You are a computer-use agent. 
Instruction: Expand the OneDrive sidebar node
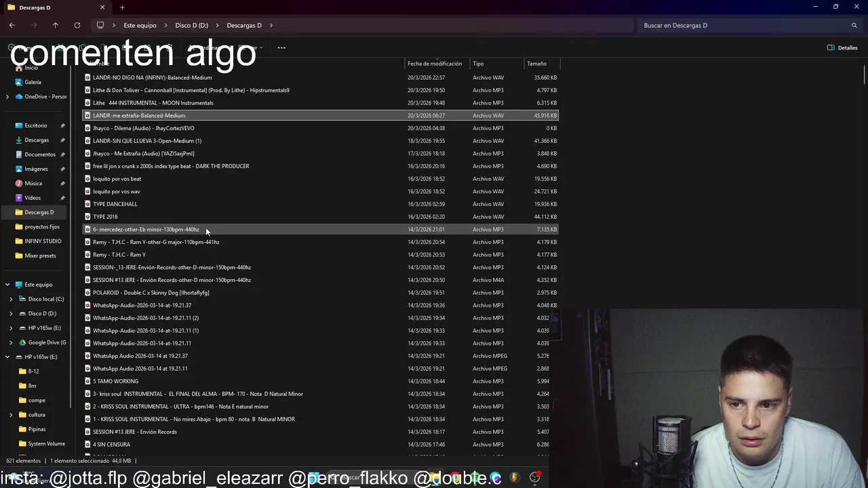click(x=7, y=96)
